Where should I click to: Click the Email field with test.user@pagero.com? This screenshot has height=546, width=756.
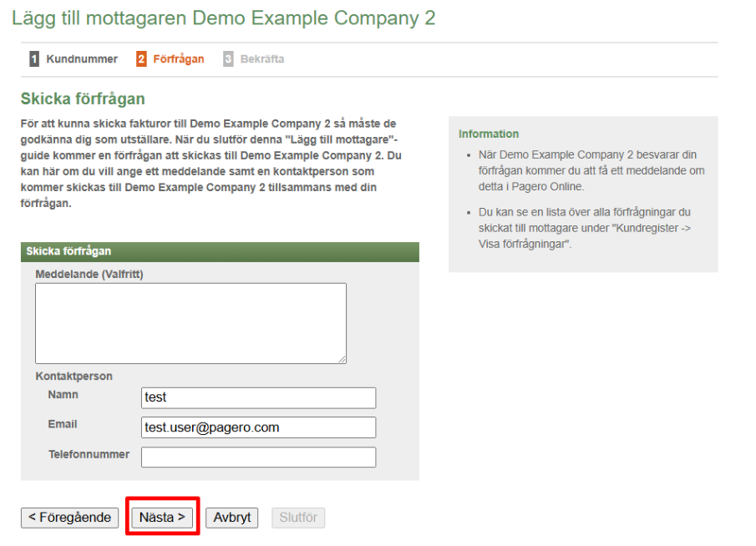tap(258, 427)
